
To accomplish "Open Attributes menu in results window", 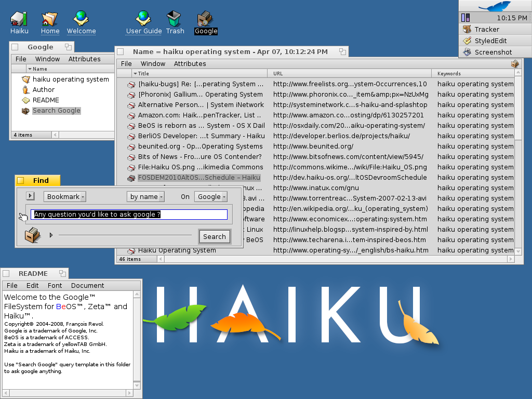I will pos(190,64).
